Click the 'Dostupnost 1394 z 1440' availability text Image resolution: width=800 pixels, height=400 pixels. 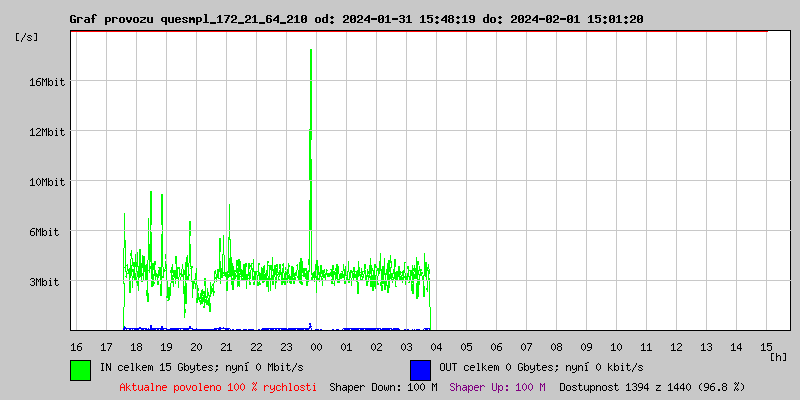pos(652,387)
